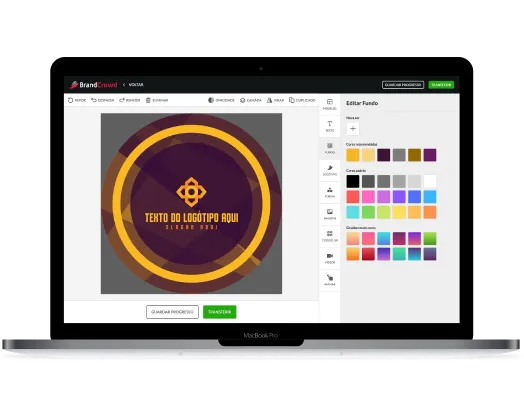
Task: Open the Opacidade opacity control
Action: pos(221,100)
